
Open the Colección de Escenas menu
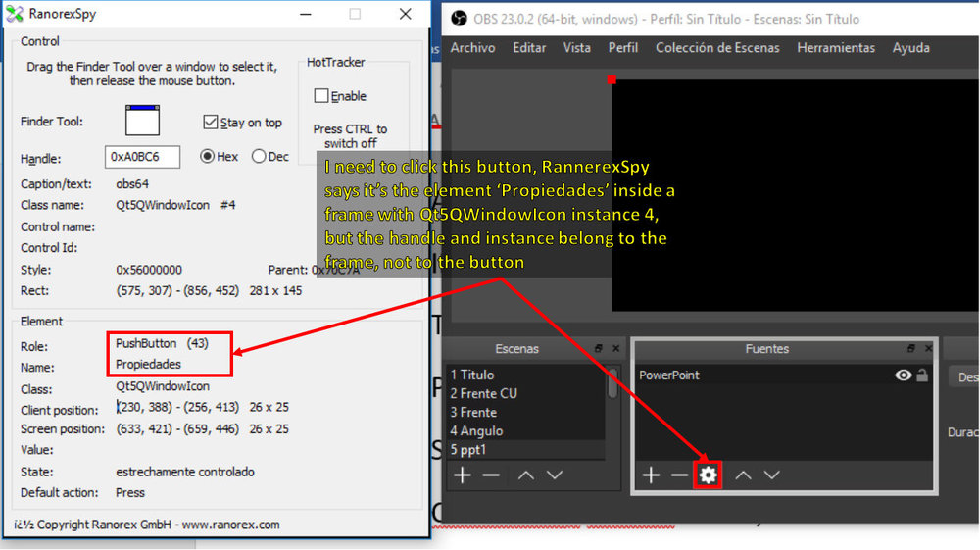click(717, 47)
